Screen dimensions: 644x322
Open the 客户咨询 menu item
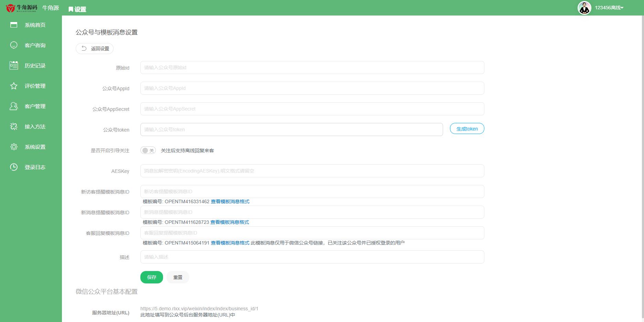pos(31,45)
